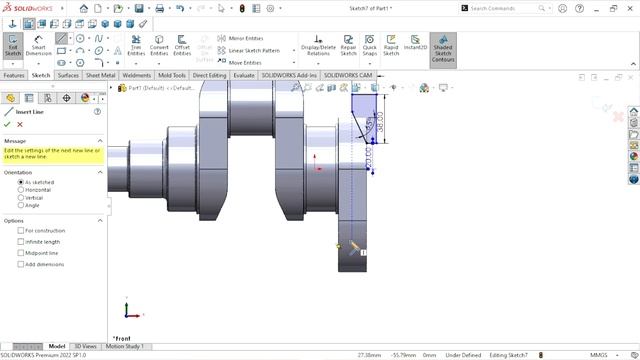Select the Spline tool
This screenshot has height=360, width=640.
click(98, 38)
